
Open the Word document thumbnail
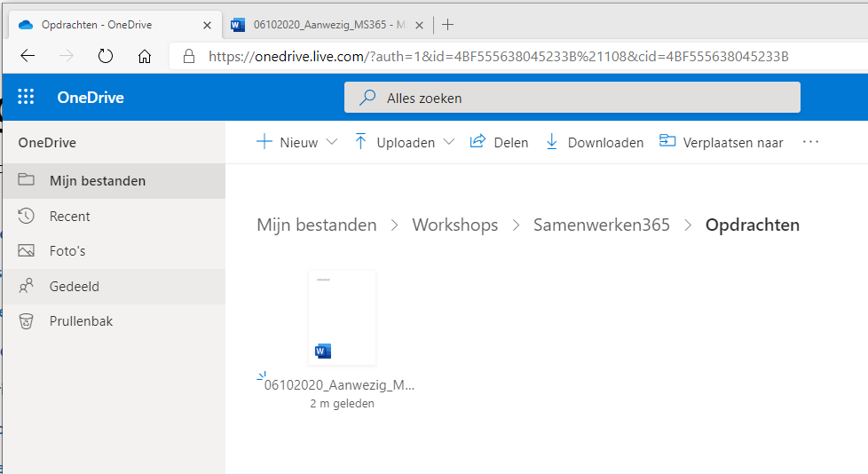pos(342,318)
